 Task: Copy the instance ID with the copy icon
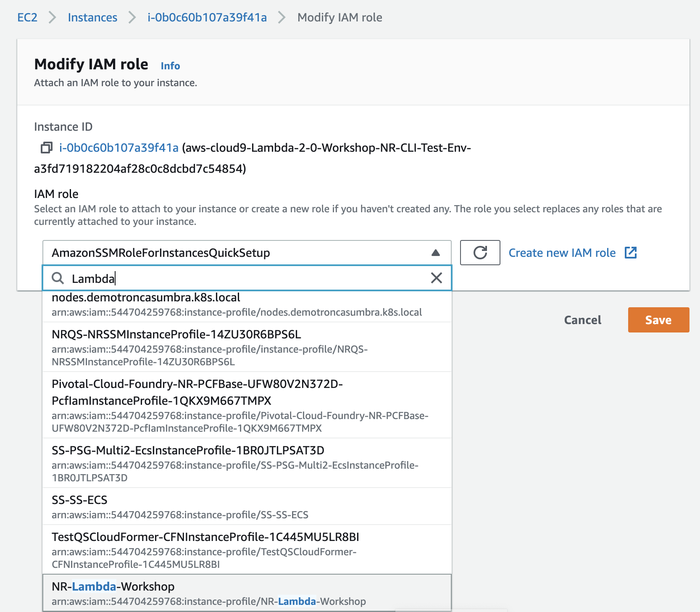(x=47, y=148)
